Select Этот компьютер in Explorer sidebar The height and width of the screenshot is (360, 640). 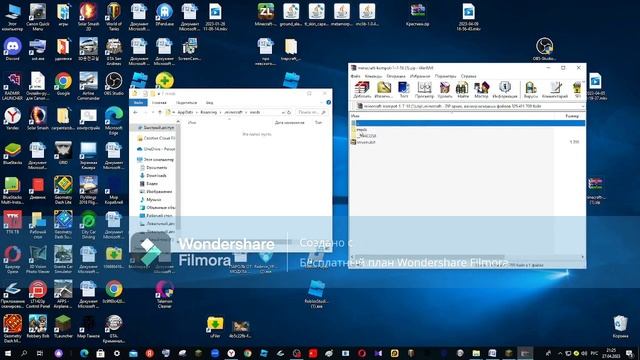(x=156, y=160)
